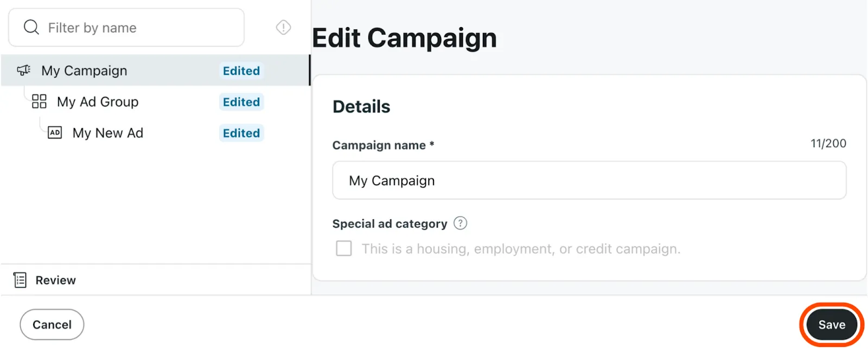Image resolution: width=868 pixels, height=349 pixels.
Task: Select the ad group grid icon
Action: pos(39,101)
